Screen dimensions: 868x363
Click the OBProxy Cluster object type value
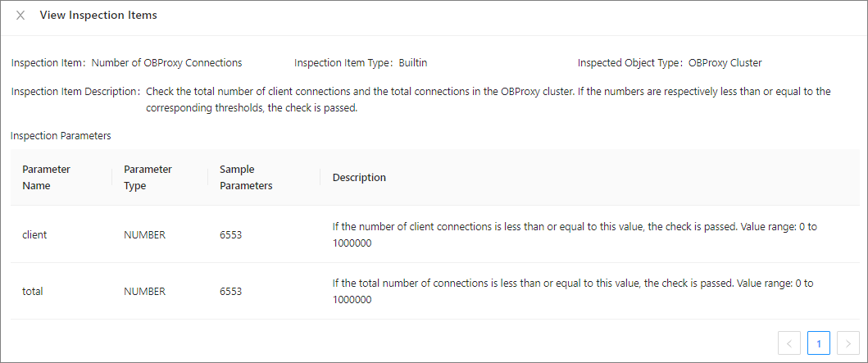pos(725,62)
